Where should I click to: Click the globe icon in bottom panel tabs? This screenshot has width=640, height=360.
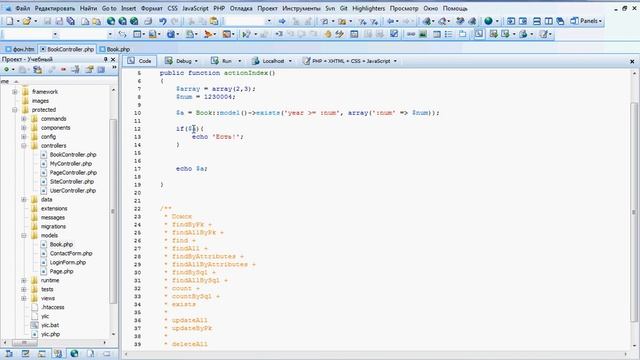point(74,353)
